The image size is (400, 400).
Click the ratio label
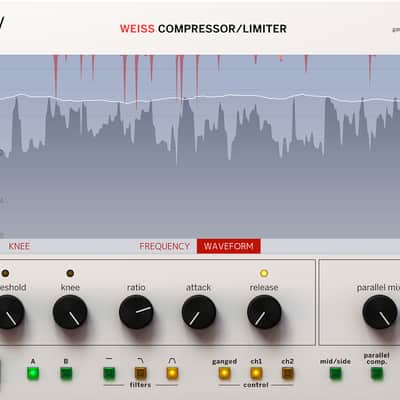136,287
